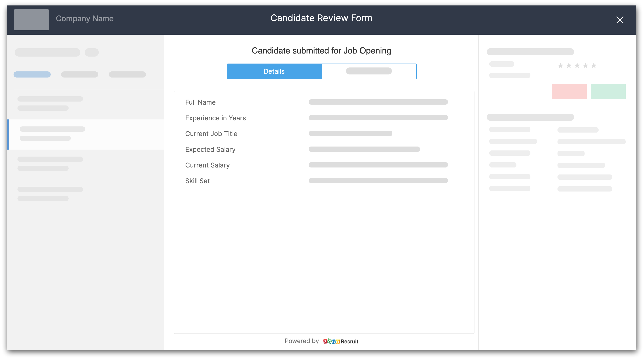Select the highlighted second sidebar candidate
This screenshot has height=359, width=644.
pyautogui.click(x=52, y=134)
